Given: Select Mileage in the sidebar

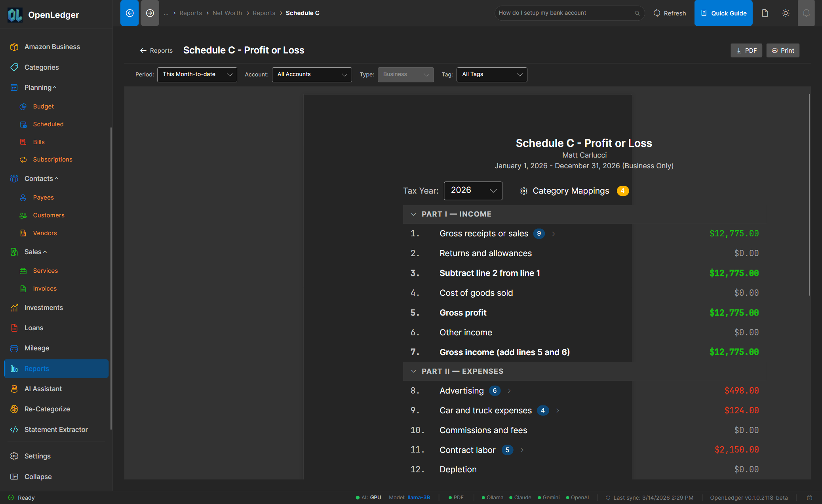Looking at the screenshot, I should click(x=37, y=348).
